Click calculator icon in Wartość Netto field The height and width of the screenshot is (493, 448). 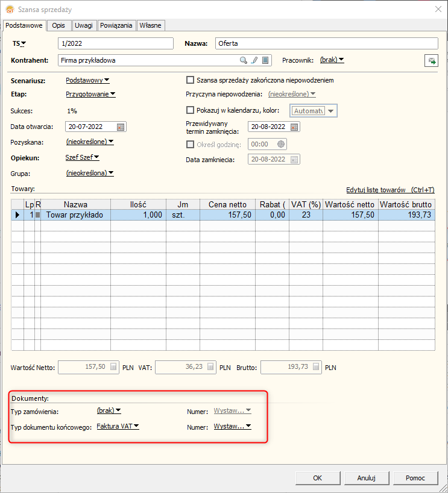113,367
